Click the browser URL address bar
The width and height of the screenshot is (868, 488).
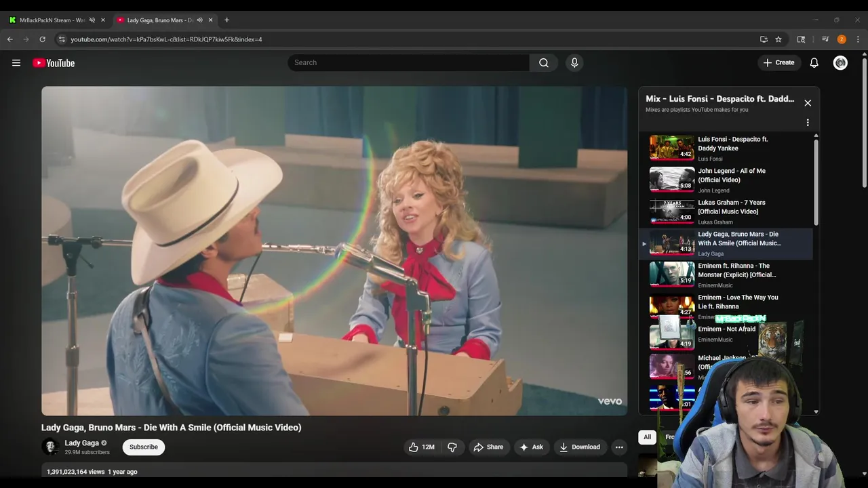tap(407, 39)
